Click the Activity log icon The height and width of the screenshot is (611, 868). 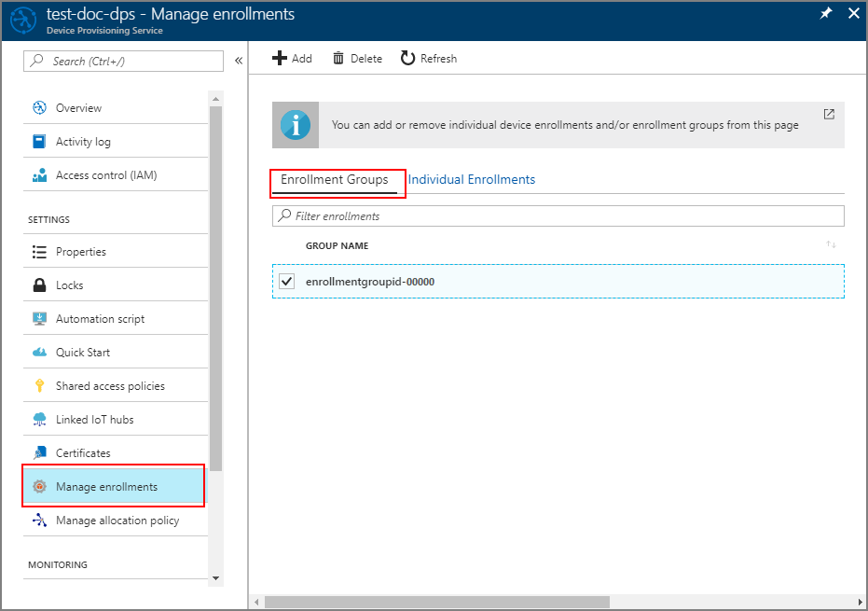coord(39,142)
